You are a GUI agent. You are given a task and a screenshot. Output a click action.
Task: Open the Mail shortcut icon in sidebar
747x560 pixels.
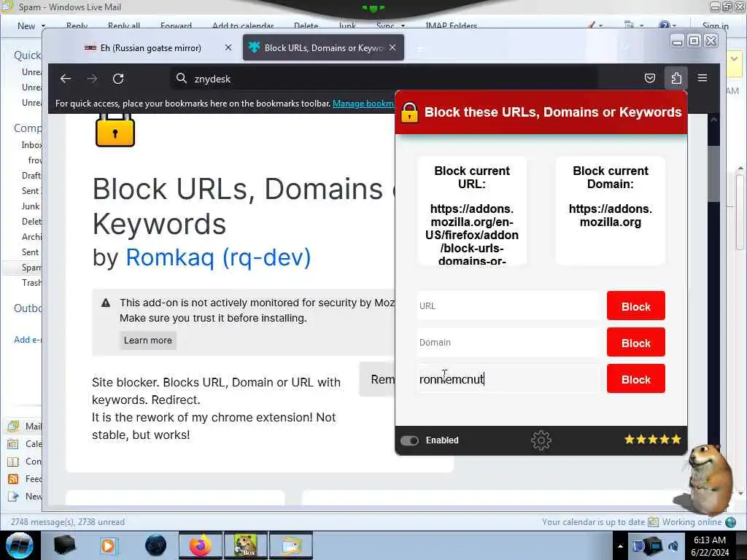[13, 426]
